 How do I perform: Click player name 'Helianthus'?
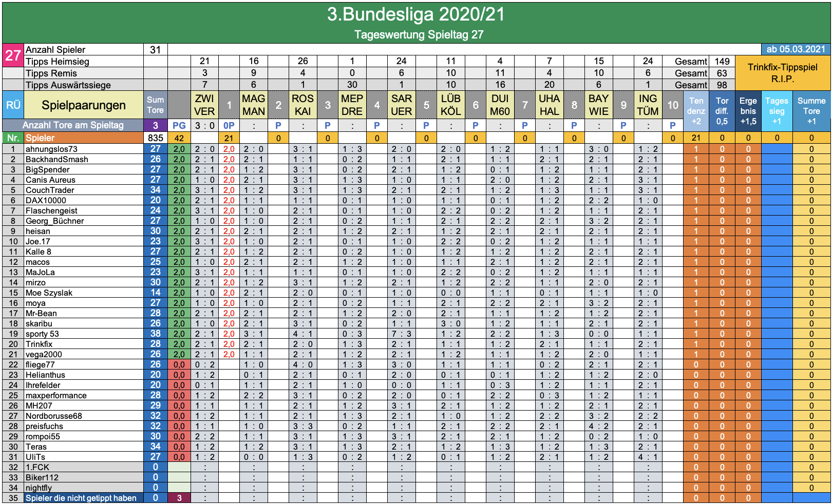pos(45,375)
